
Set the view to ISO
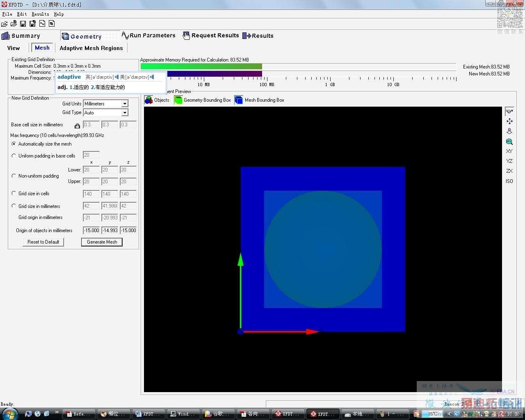coord(509,181)
